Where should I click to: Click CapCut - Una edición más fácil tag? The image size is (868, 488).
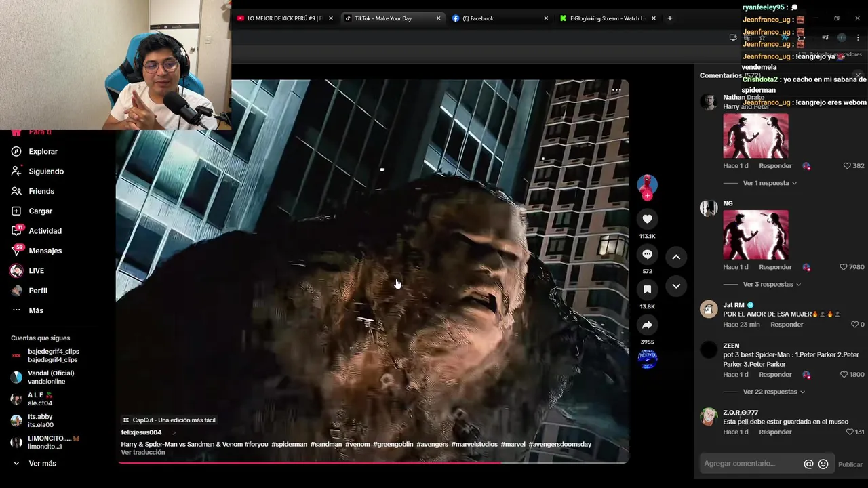(169, 420)
